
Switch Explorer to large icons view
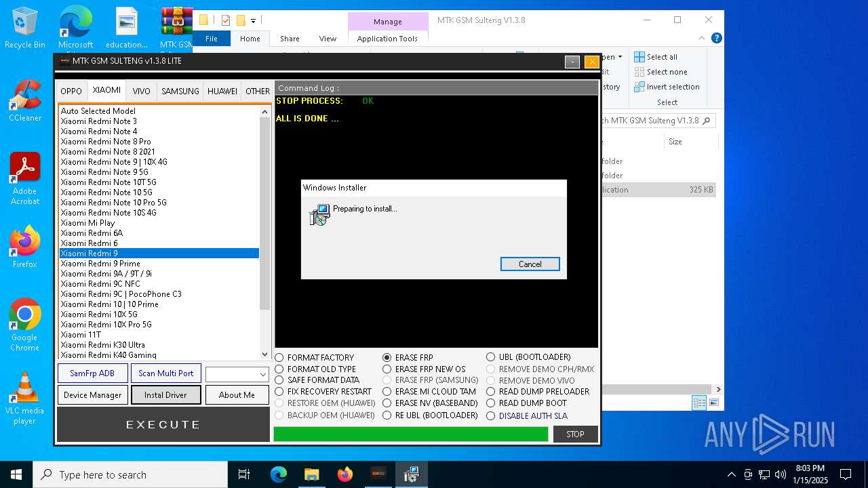(x=713, y=403)
